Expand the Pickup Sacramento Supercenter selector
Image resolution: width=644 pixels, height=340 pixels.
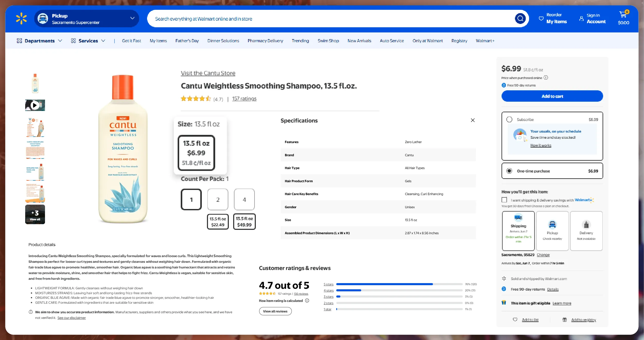click(132, 18)
